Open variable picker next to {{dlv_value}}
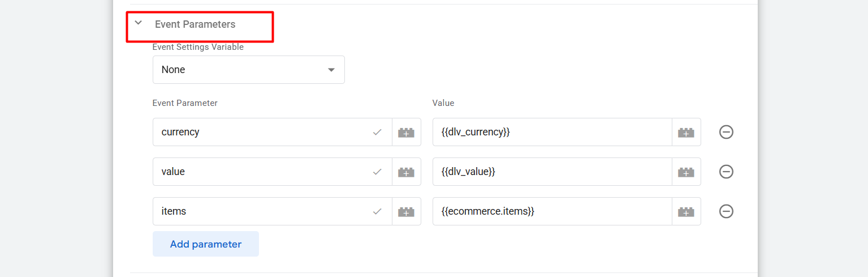 point(686,172)
